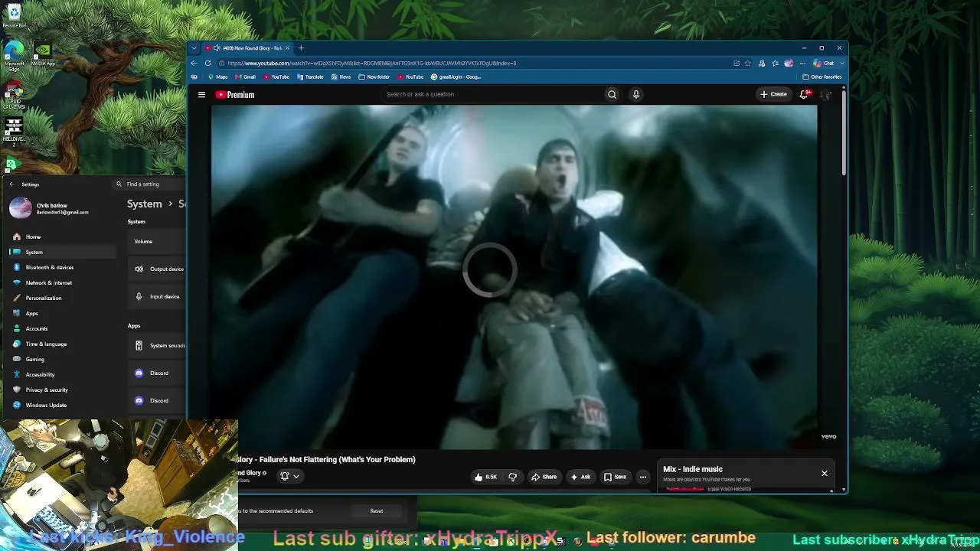Open more video actions (three dots)
The height and width of the screenshot is (551, 980).
643,477
